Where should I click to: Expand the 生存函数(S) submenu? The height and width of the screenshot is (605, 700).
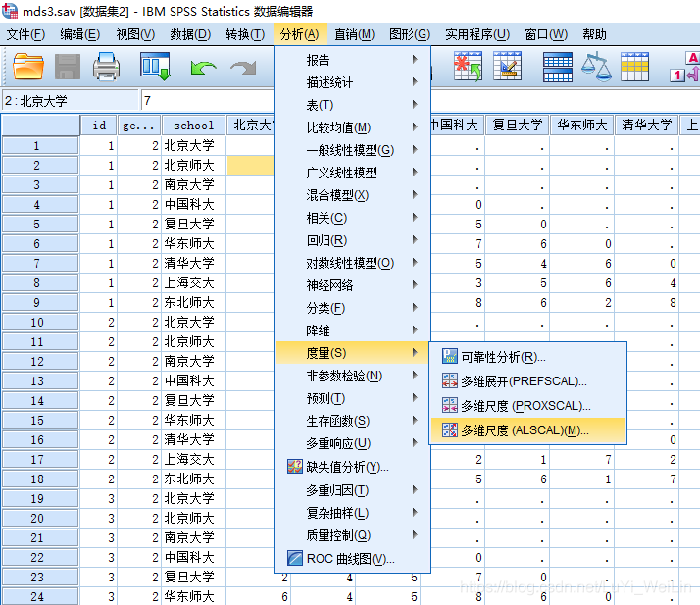352,421
